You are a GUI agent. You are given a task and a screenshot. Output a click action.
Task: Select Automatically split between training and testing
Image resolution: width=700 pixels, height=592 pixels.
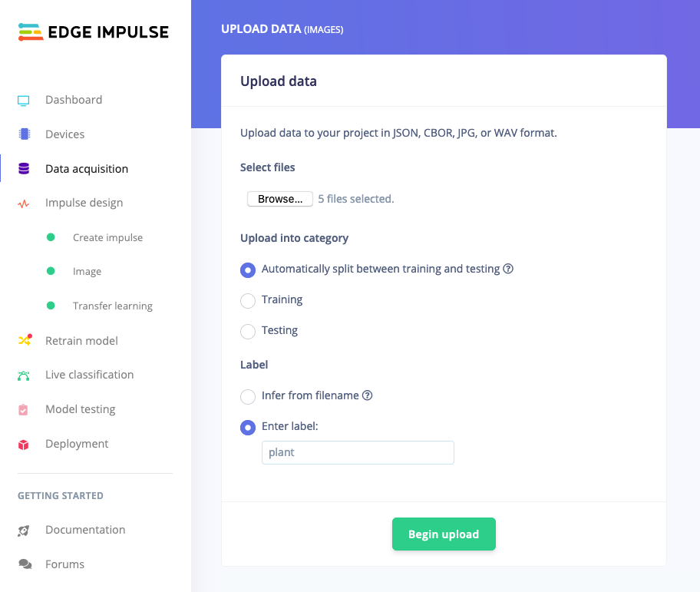(248, 270)
